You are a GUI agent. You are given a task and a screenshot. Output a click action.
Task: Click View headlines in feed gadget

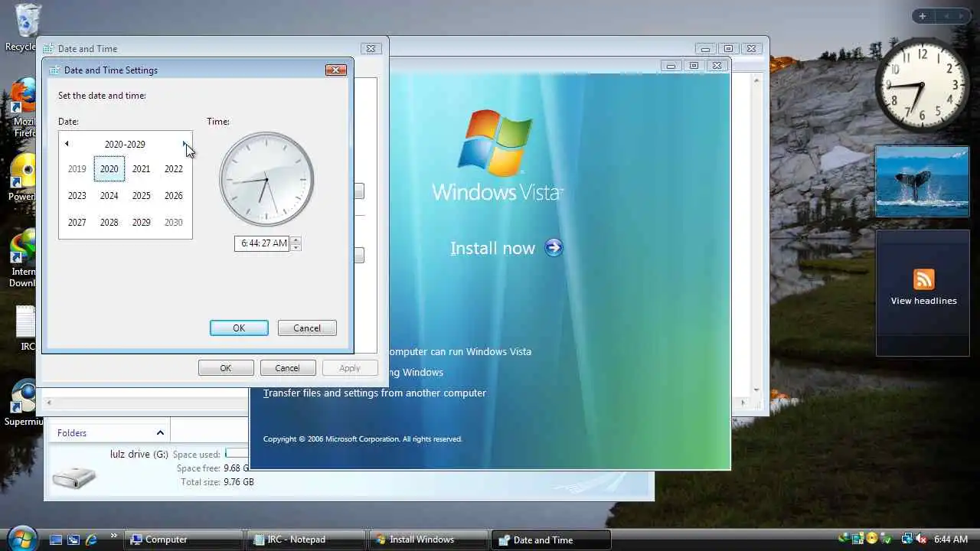tap(923, 301)
